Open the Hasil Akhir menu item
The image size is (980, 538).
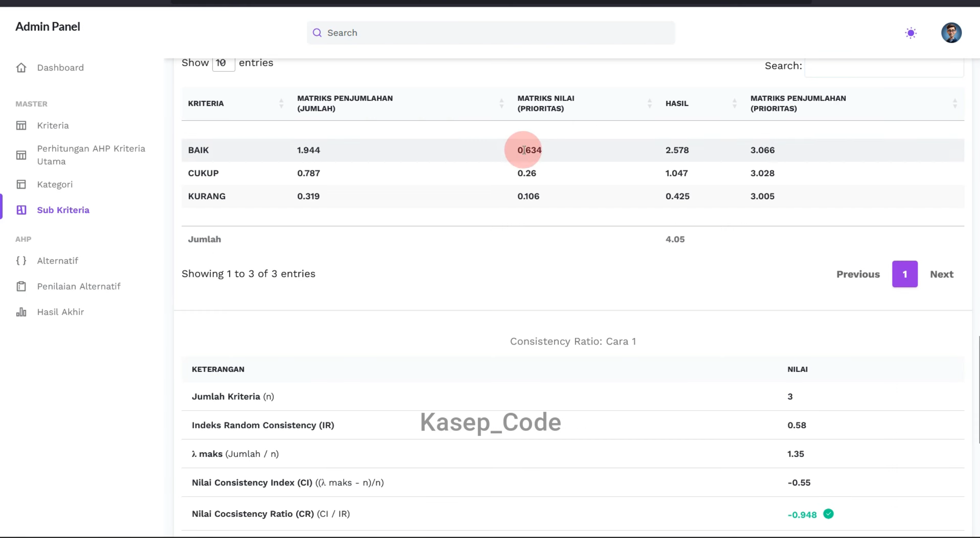[x=61, y=312]
